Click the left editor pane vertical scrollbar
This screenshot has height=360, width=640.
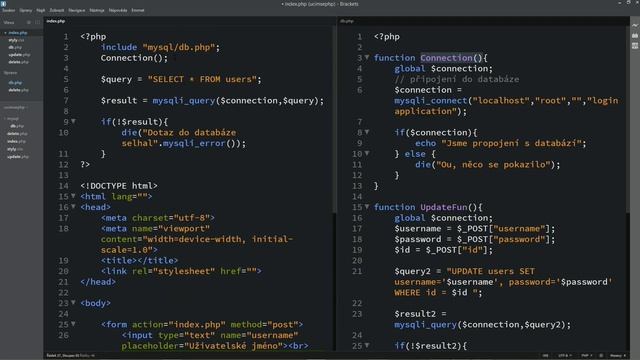pos(334,118)
